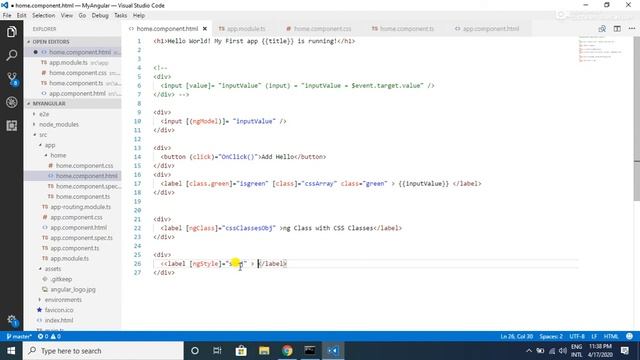Open the terminal window from taskbar
The width and height of the screenshot is (640, 360).
[x=310, y=351]
